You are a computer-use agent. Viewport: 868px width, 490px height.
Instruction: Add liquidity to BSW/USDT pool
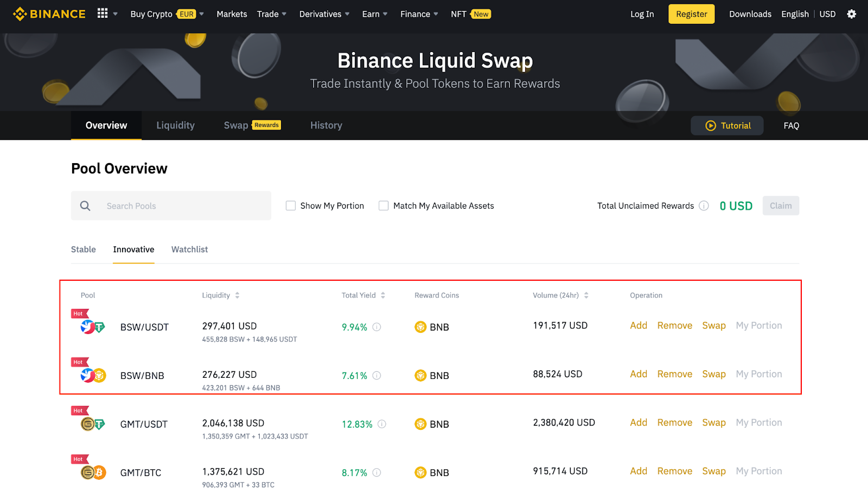point(639,325)
